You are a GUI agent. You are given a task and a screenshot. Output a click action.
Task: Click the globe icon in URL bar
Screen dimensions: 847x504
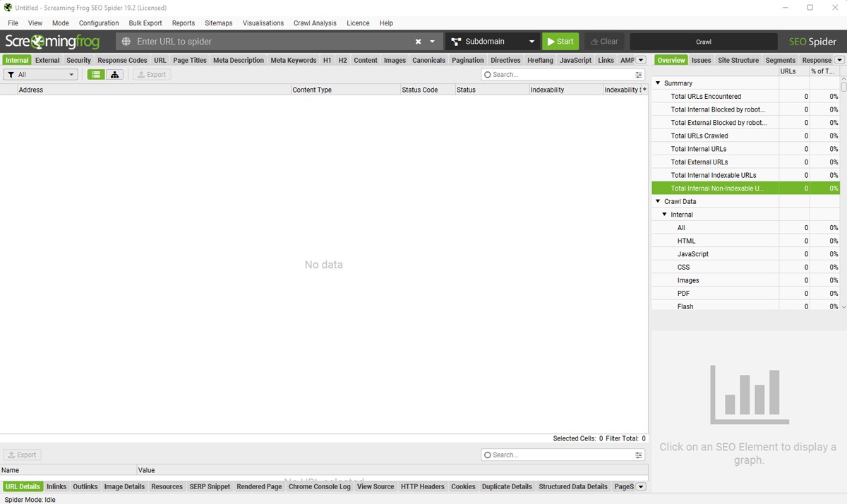[126, 42]
